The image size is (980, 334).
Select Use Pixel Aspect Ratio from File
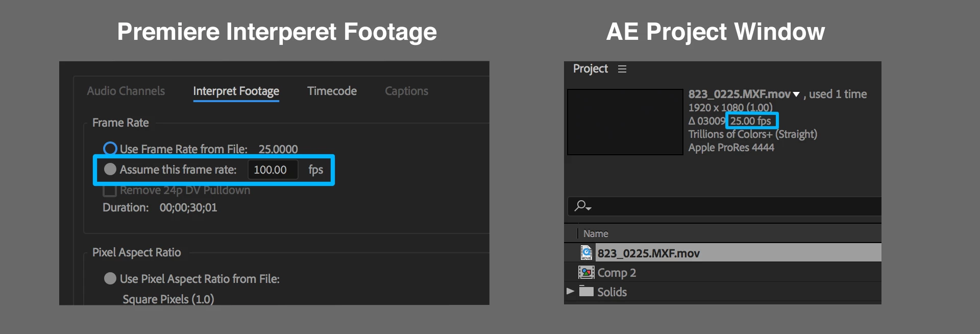tap(110, 278)
